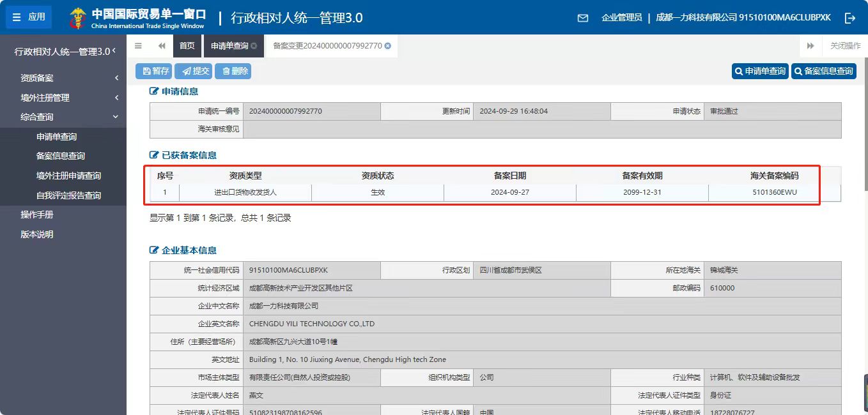
Task: Open 申请单查询 in the sidebar
Action: coord(56,137)
